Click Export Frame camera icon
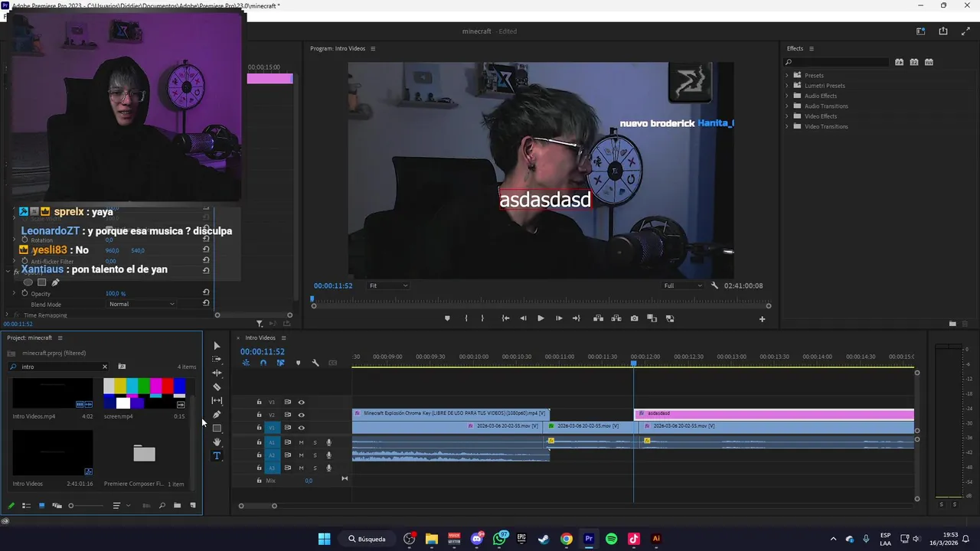This screenshot has height=551, width=980. coord(634,318)
